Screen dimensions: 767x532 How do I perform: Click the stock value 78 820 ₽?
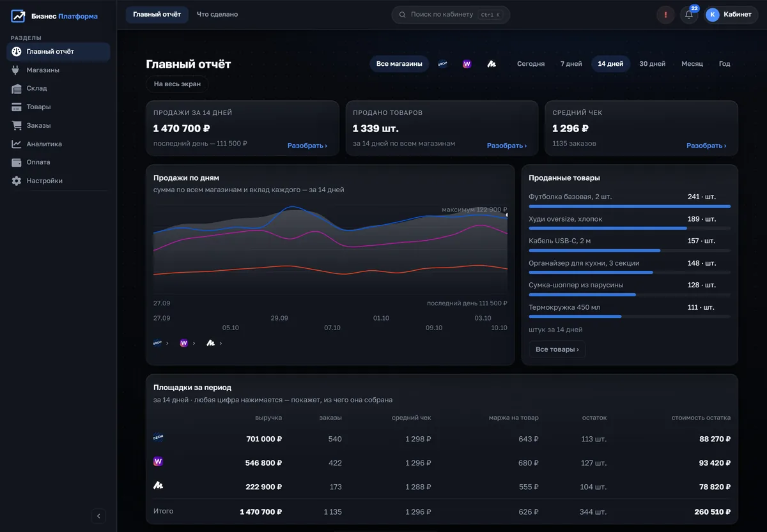pyautogui.click(x=715, y=487)
